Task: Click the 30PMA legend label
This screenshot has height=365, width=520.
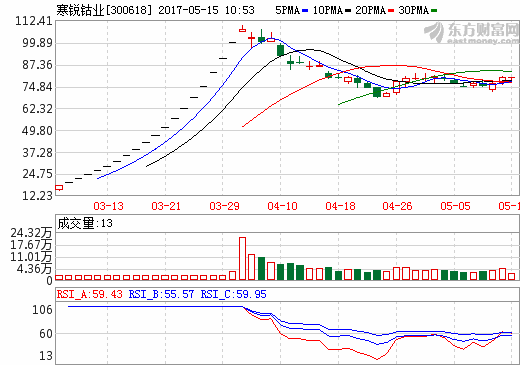Action: (413, 10)
